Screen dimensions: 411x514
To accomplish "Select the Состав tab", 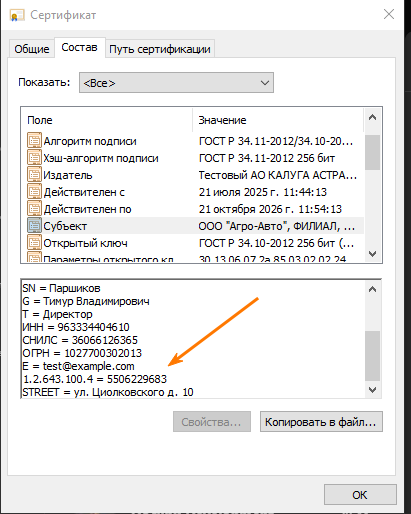I will pos(79,47).
